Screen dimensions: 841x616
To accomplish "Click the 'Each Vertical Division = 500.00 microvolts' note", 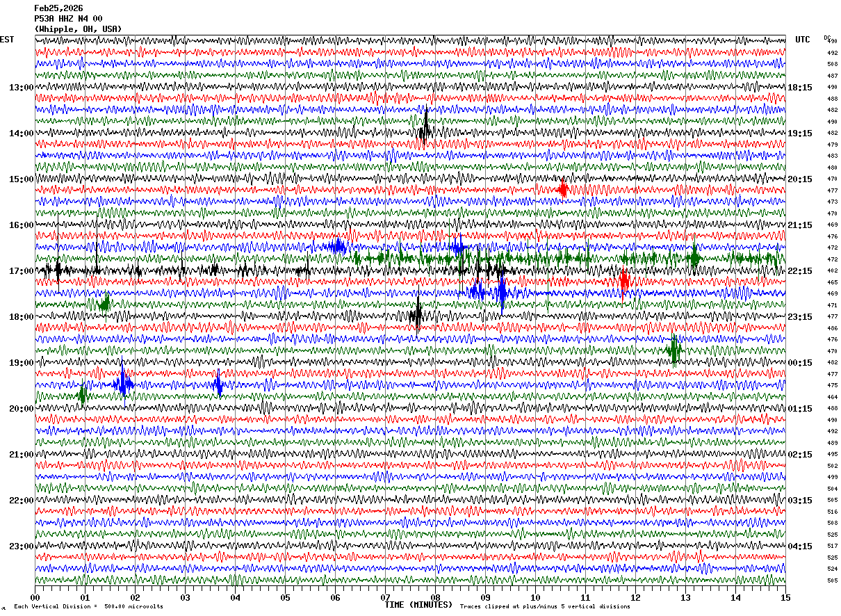I will [88, 606].
